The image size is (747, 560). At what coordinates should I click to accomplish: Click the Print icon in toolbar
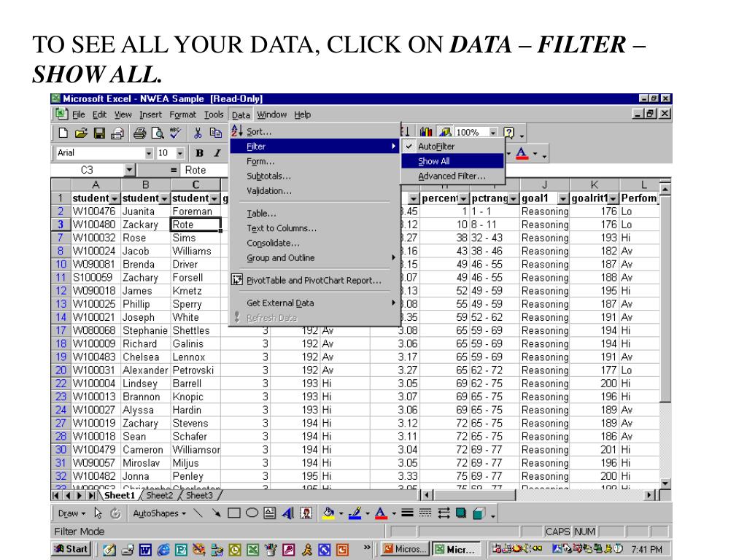pos(139,133)
